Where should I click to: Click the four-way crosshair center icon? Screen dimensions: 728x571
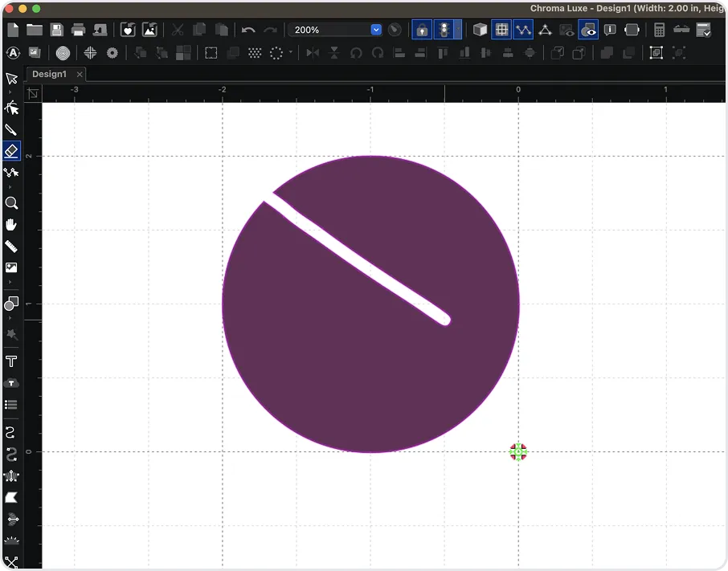(90, 52)
